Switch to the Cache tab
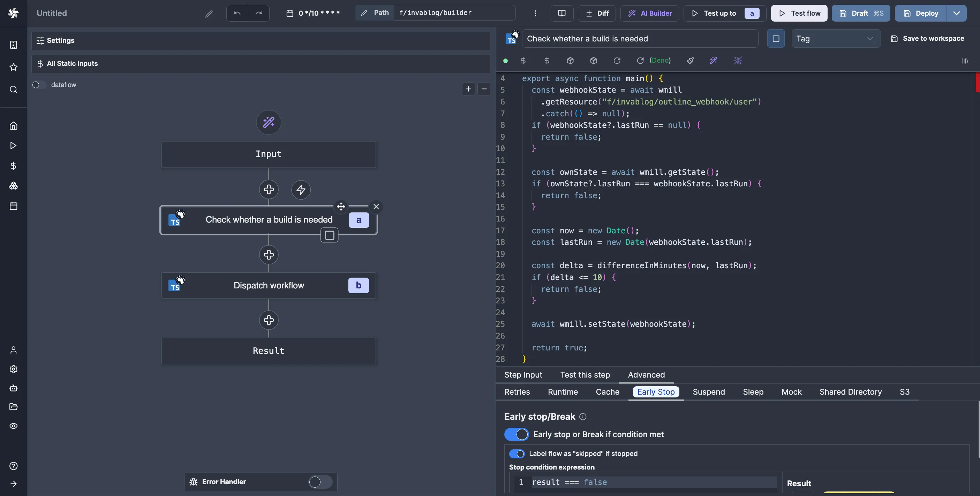 (x=608, y=392)
